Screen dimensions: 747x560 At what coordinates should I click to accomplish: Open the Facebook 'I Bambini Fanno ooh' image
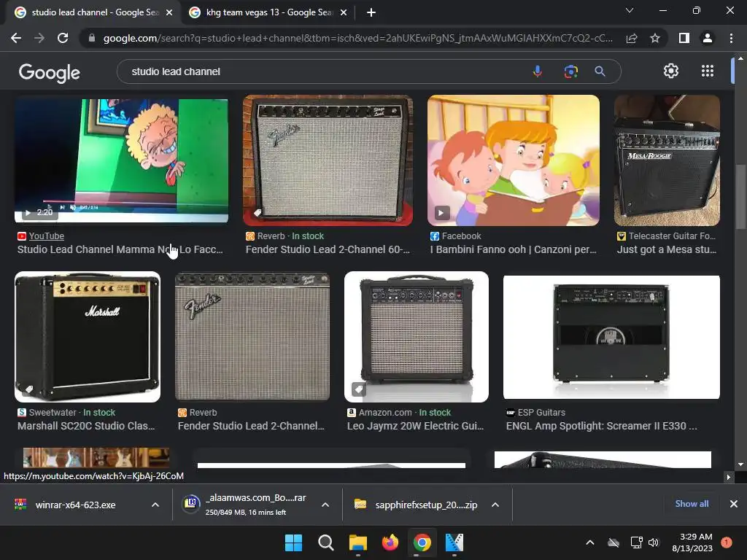click(513, 160)
